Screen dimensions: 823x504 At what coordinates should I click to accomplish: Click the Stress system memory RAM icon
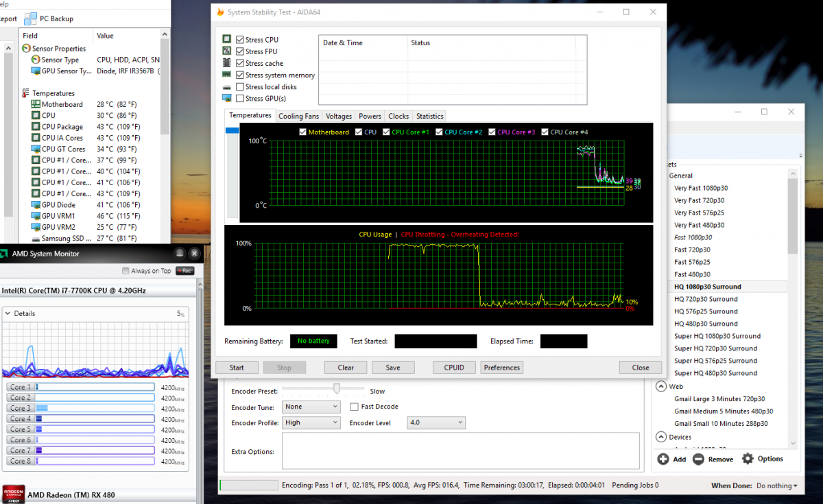(227, 75)
